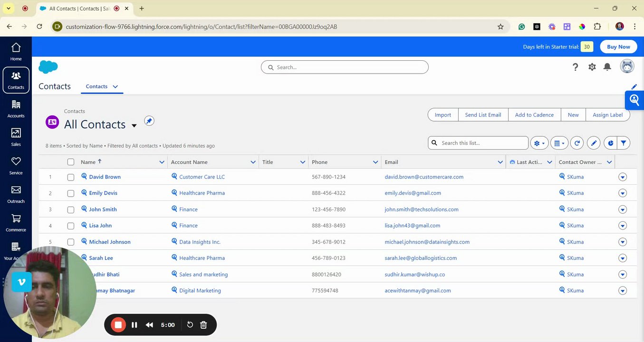This screenshot has height=342, width=644.
Task: Open Commerce in the sidebar
Action: coord(16,223)
